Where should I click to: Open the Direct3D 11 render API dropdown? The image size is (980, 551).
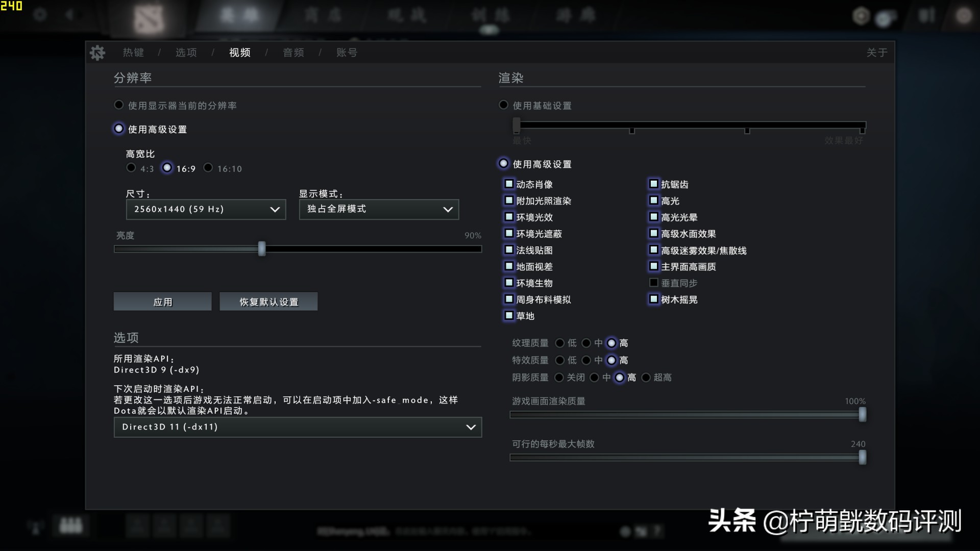click(298, 427)
